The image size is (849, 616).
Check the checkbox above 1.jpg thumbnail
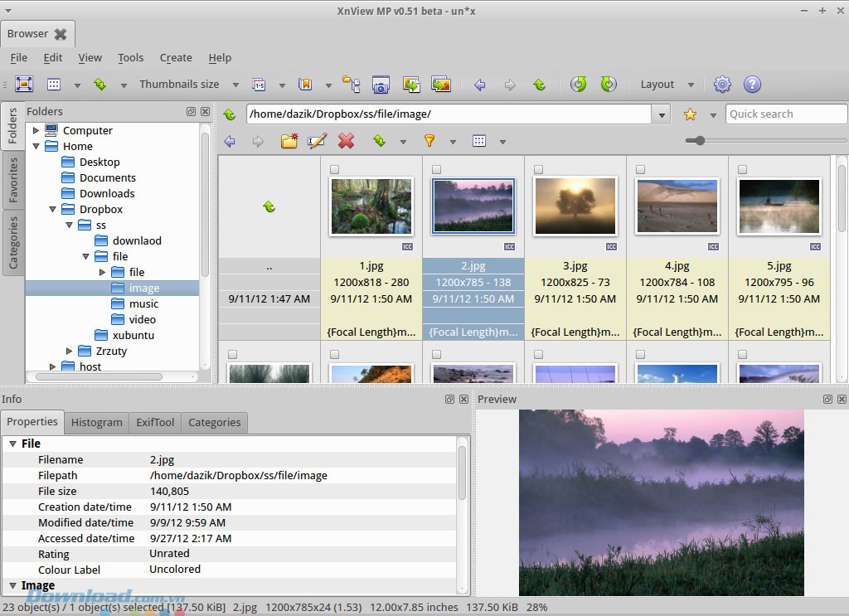click(x=334, y=169)
